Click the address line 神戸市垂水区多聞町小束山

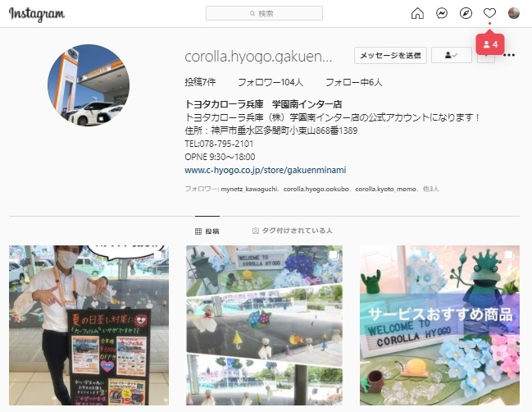click(271, 130)
